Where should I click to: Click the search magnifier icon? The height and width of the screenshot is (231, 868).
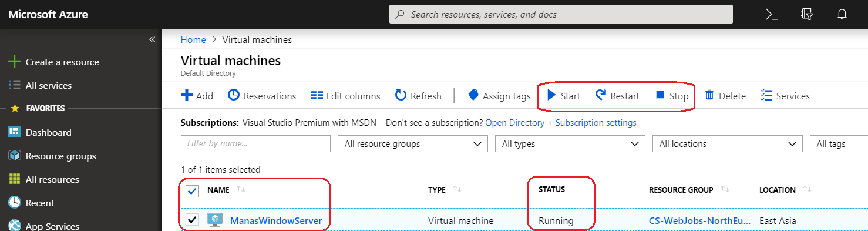pyautogui.click(x=401, y=14)
